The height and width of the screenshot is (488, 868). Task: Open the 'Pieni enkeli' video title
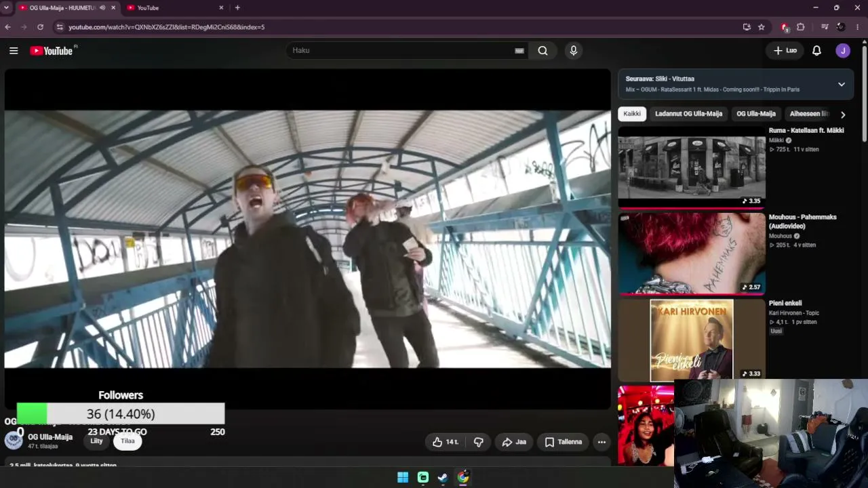tap(785, 303)
